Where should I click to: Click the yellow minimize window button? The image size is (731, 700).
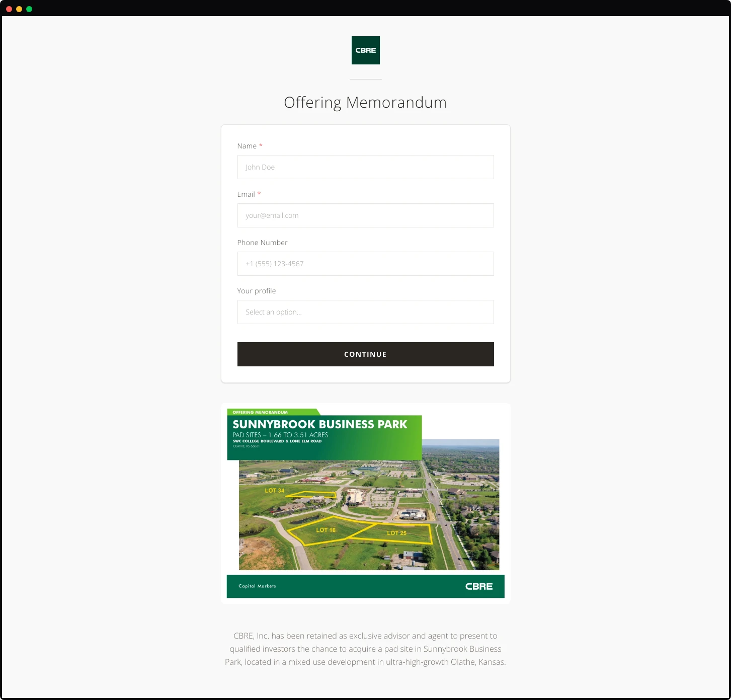tap(19, 9)
